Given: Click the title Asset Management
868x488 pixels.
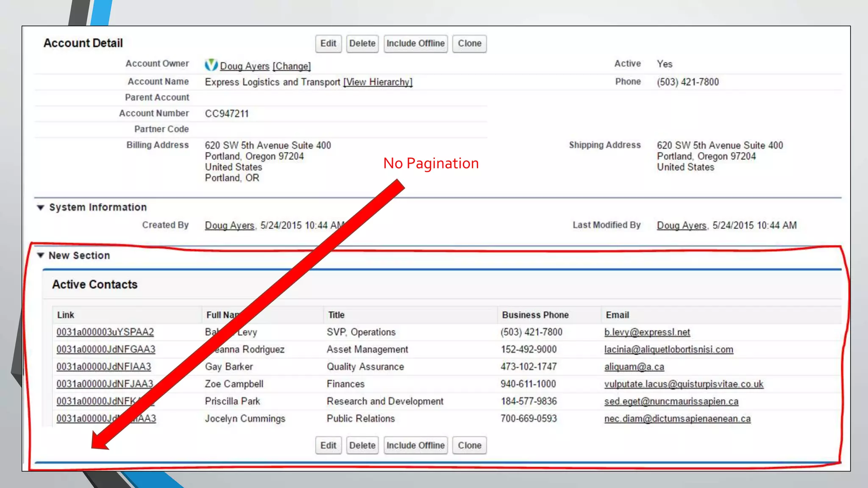Looking at the screenshot, I should [x=367, y=349].
